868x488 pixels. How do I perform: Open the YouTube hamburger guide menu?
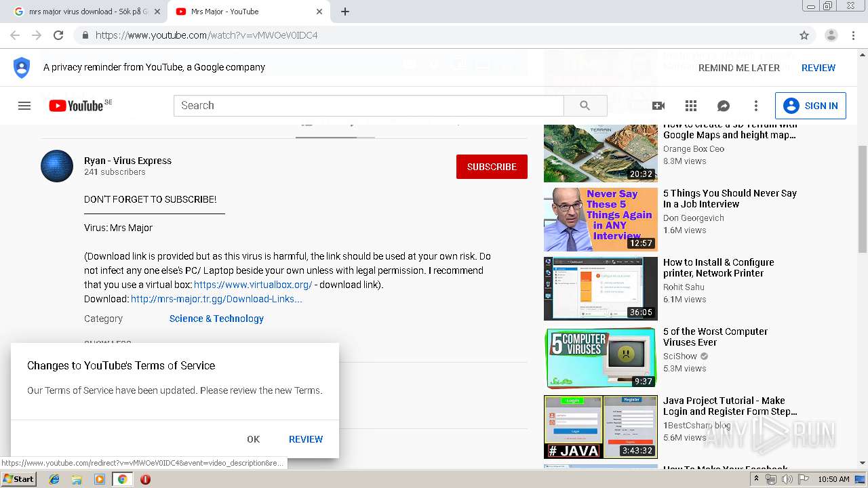(x=24, y=106)
